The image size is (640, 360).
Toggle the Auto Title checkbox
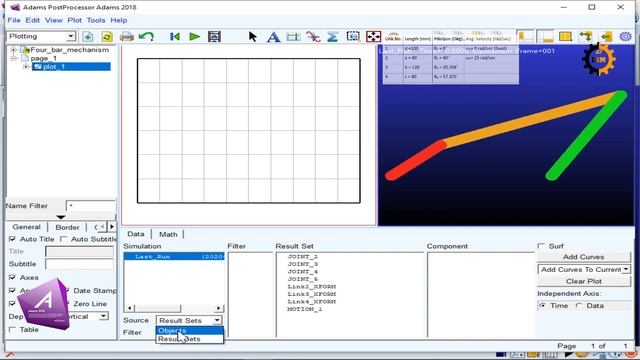[13, 239]
